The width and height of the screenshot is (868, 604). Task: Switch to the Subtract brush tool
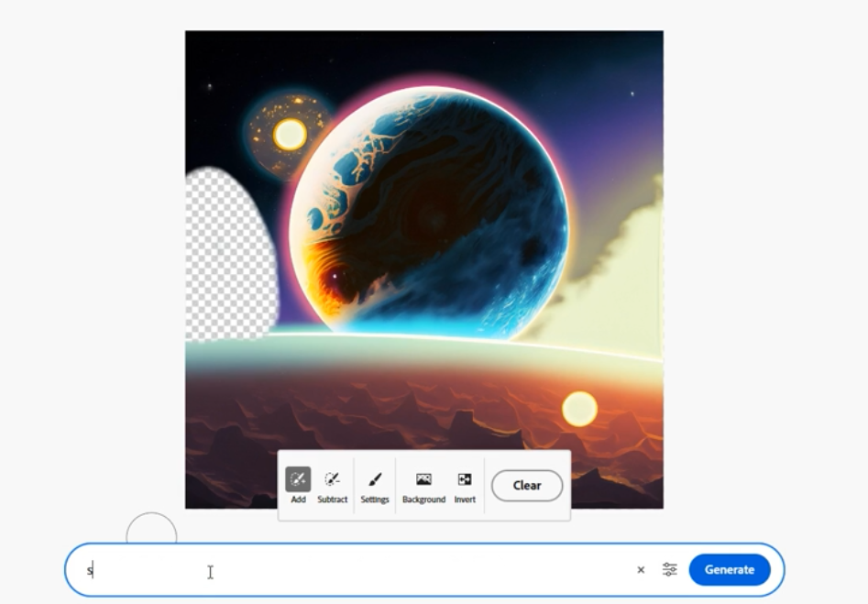[333, 479]
